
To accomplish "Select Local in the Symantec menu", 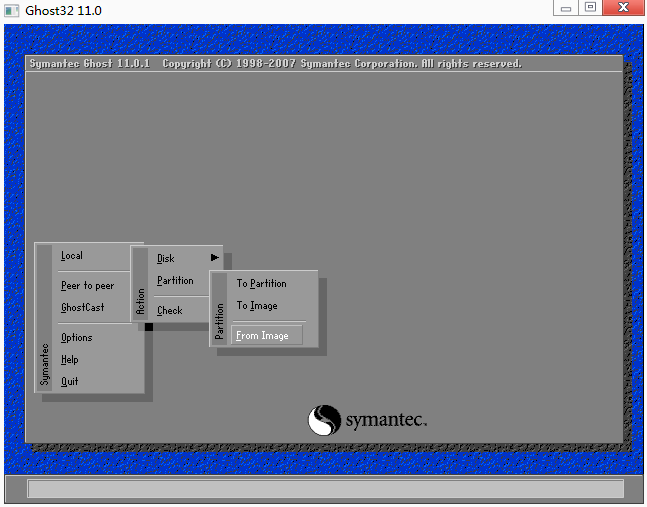I will click(x=72, y=256).
